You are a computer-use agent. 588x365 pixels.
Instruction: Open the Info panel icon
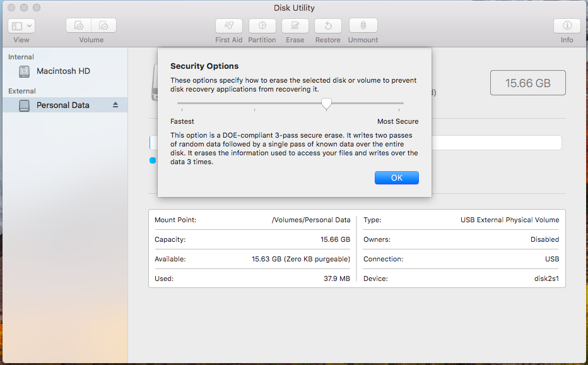(x=567, y=25)
